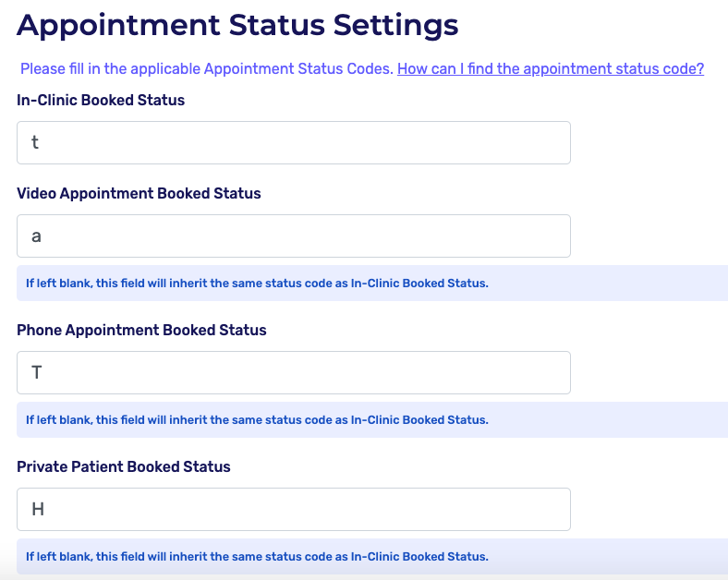Click 'In-Clinic Booked Status' text inside the Video info banner

pos(418,284)
